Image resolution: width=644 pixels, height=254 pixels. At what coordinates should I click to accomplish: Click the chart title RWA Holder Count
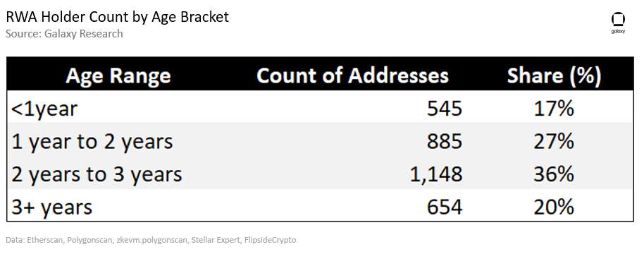click(x=117, y=17)
